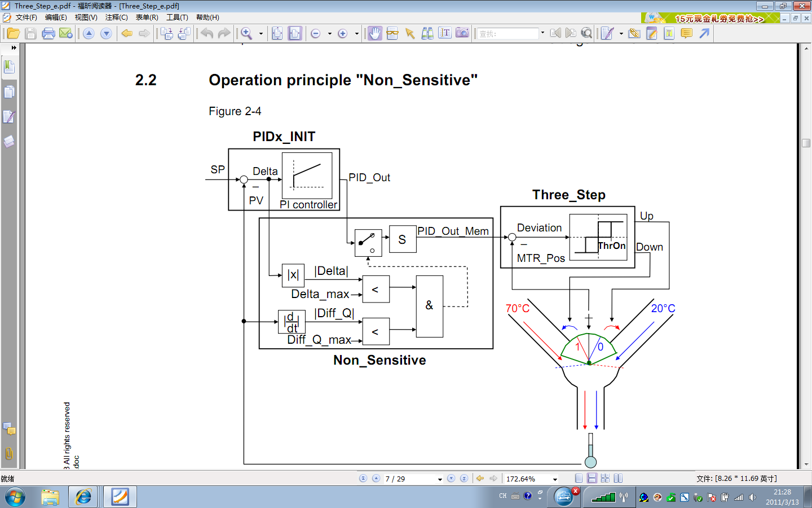This screenshot has height=508, width=812.
Task: Click the find previous icon
Action: pyautogui.click(x=555, y=33)
